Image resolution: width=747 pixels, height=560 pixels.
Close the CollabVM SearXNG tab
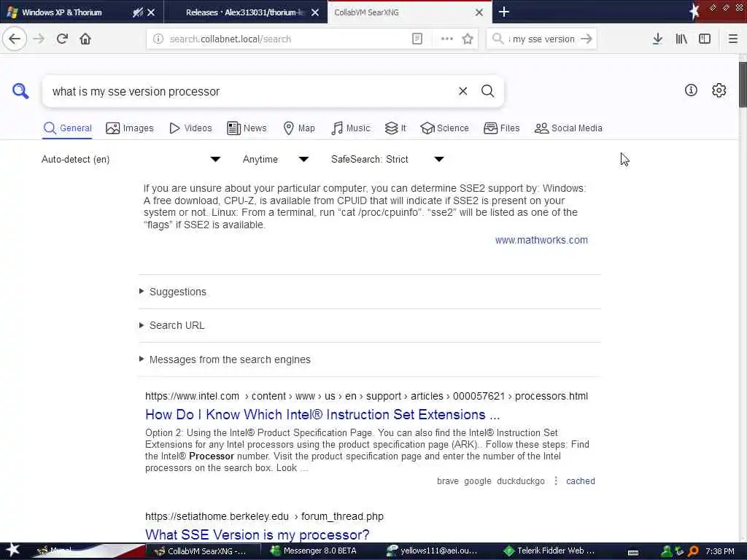coord(479,12)
